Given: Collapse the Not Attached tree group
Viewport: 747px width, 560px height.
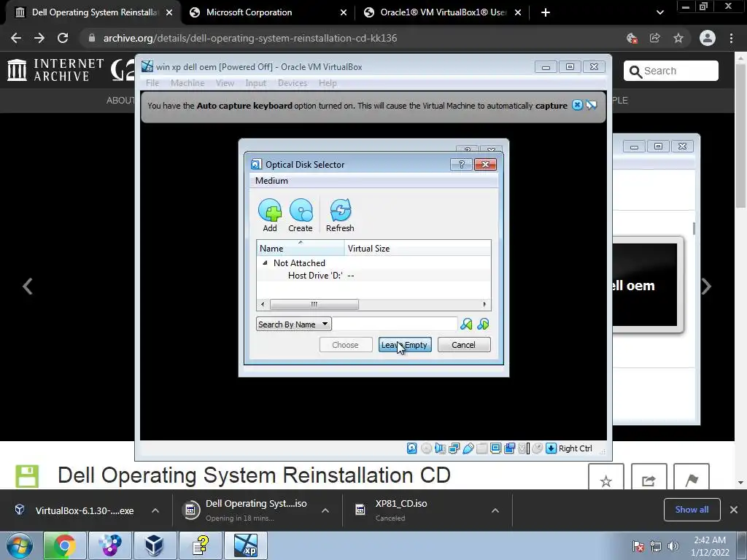Looking at the screenshot, I should point(265,262).
